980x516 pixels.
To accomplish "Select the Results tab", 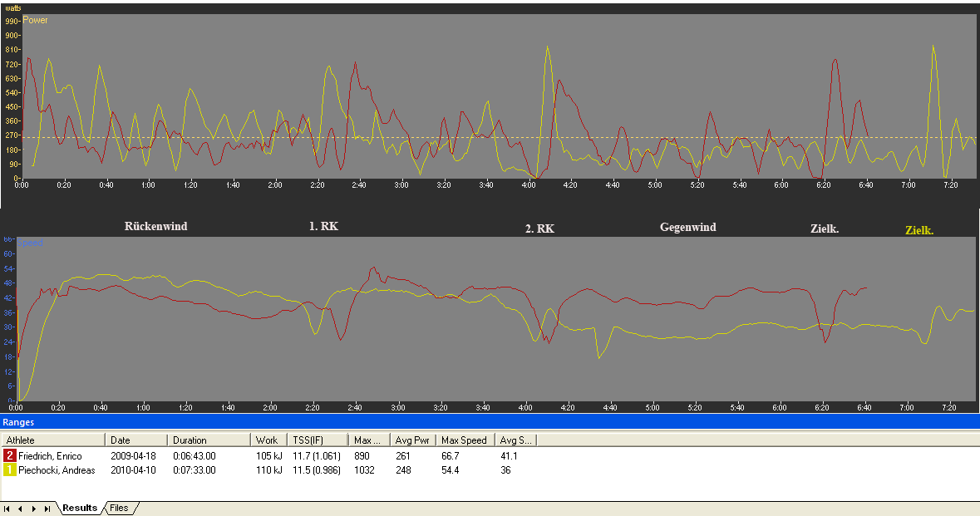I will tap(80, 508).
